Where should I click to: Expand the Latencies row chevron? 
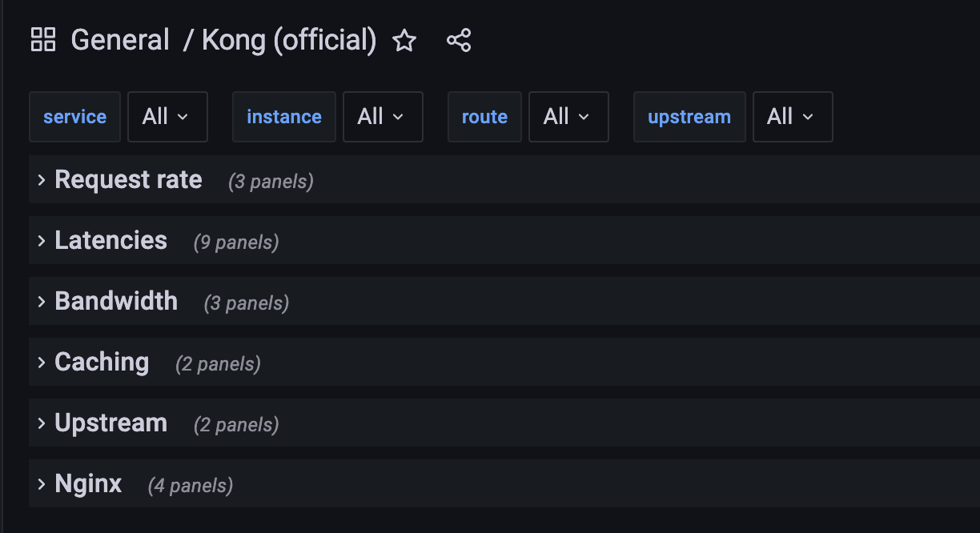tap(42, 241)
